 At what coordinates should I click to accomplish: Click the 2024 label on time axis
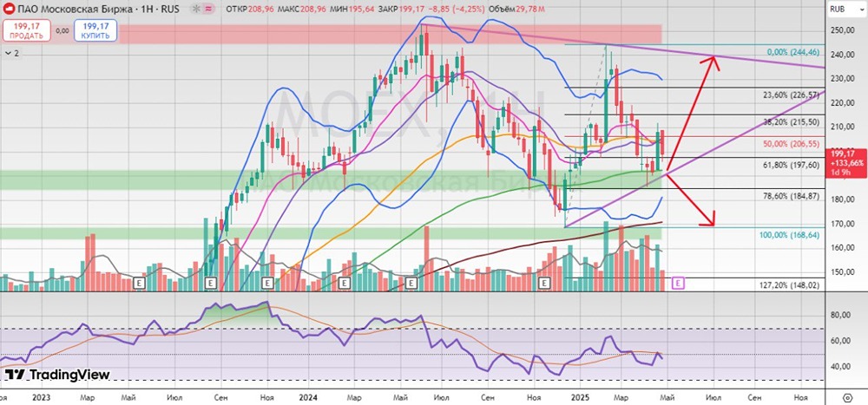pyautogui.click(x=308, y=397)
